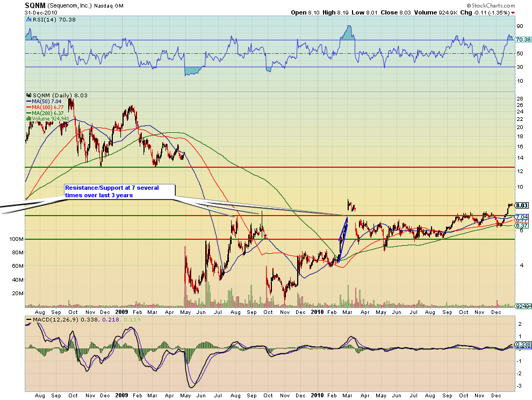Click the 100M volume axis label
This screenshot has height=400, width=532.
17,239
